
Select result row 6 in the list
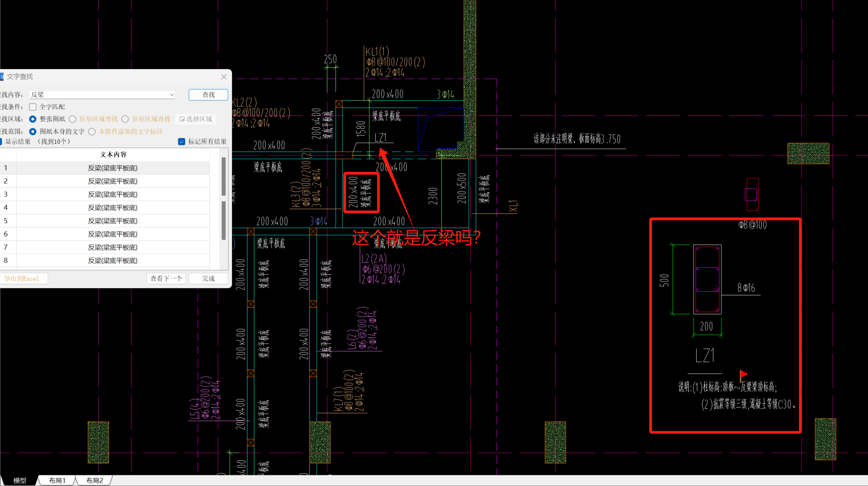113,234
